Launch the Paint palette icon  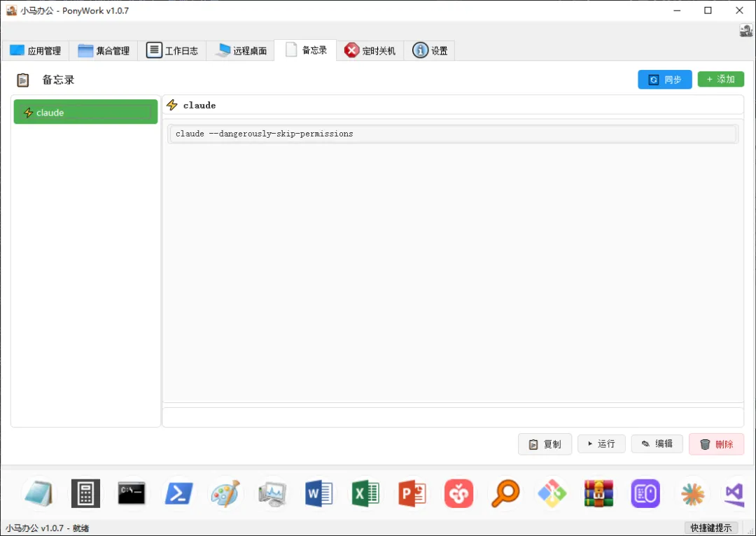click(225, 493)
